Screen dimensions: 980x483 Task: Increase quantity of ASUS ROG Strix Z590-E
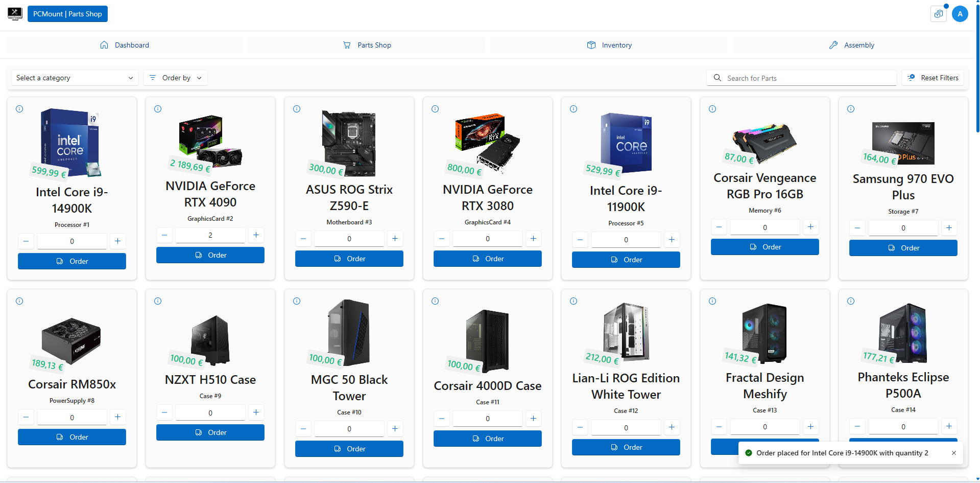pos(395,238)
